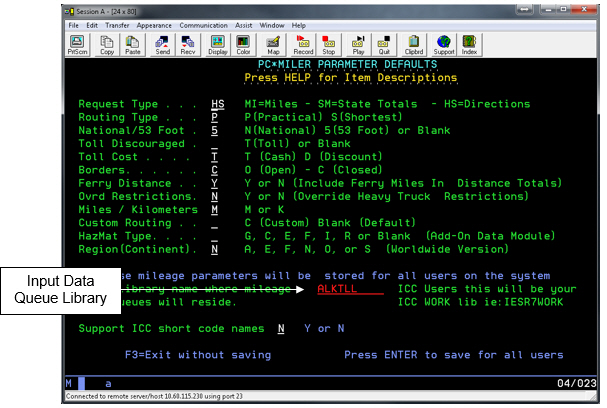This screenshot has height=408, width=607.
Task: Click the Toll Cost field showing T
Action: tap(214, 157)
